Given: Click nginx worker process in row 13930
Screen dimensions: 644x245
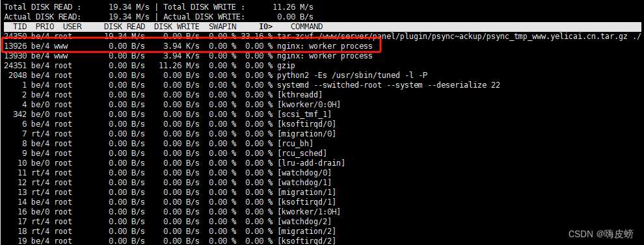Looking at the screenshot, I should [325, 56].
